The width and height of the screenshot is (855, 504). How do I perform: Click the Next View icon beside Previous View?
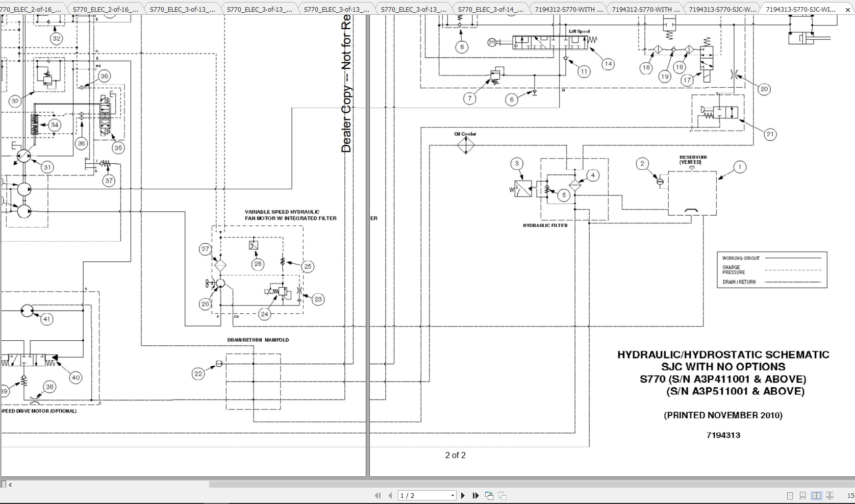pos(502,495)
